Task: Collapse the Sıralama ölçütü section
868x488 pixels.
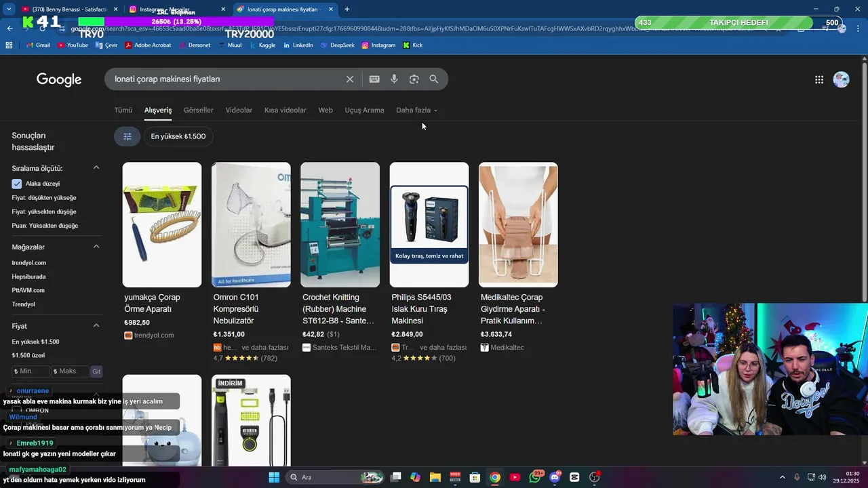Action: point(96,168)
